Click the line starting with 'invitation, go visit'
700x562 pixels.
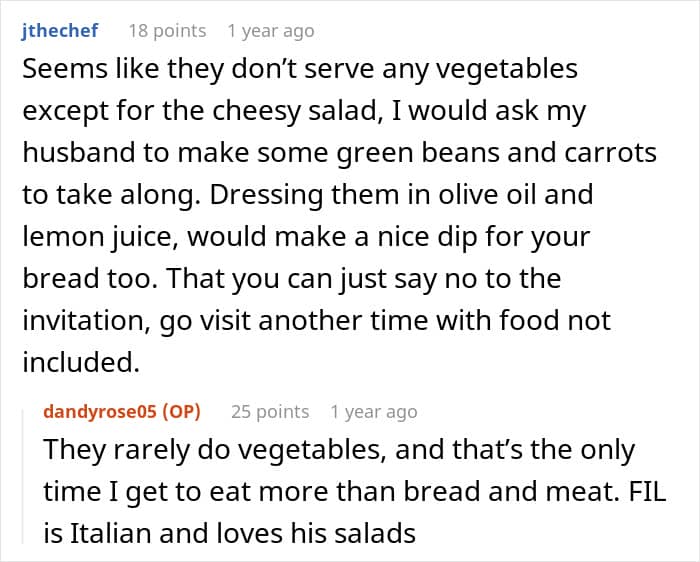coord(316,321)
